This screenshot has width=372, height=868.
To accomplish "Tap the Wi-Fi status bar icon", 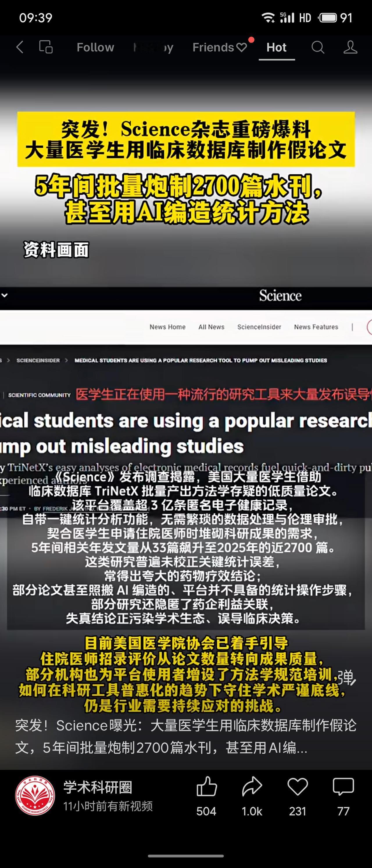I will [268, 17].
